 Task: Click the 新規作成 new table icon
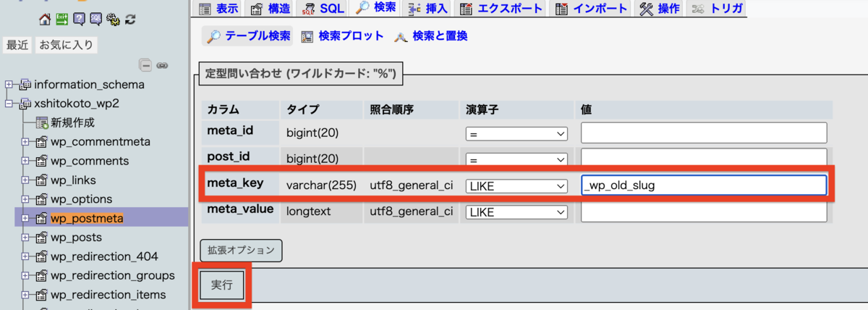(x=41, y=122)
